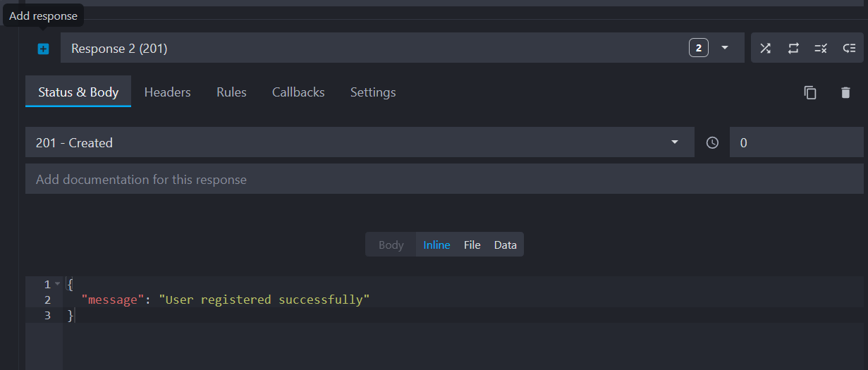Screen dimensions: 868x370
Task: Click the latency field showing 0
Action: pos(797,142)
